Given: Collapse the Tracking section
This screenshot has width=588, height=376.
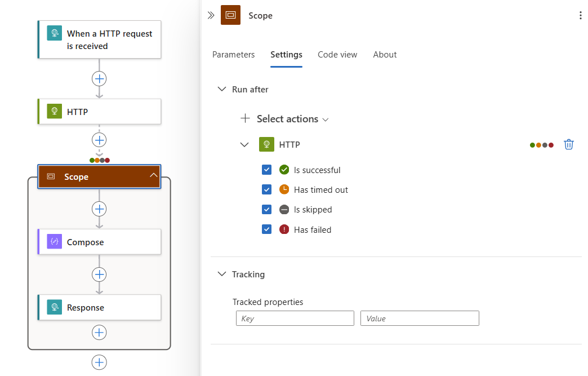Looking at the screenshot, I should [x=221, y=274].
